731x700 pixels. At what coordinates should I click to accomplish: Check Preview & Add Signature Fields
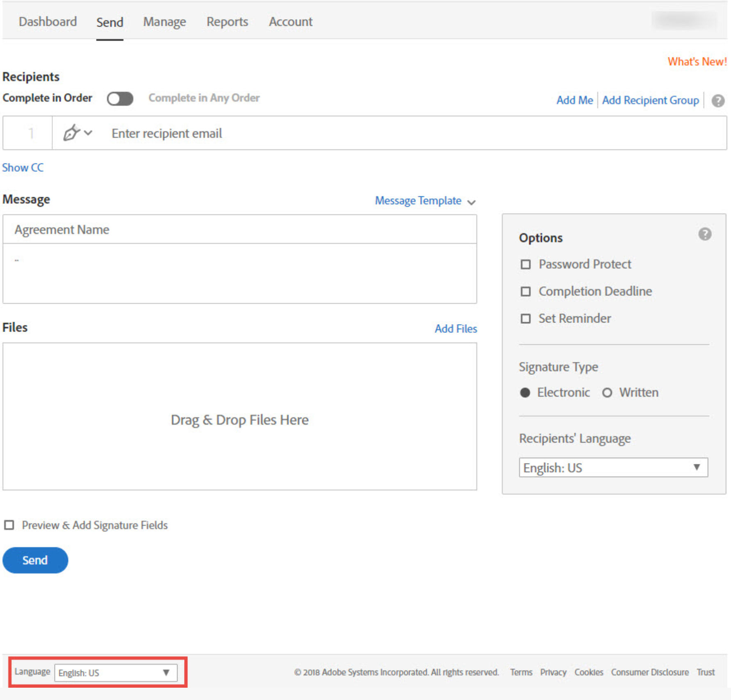[x=9, y=525]
